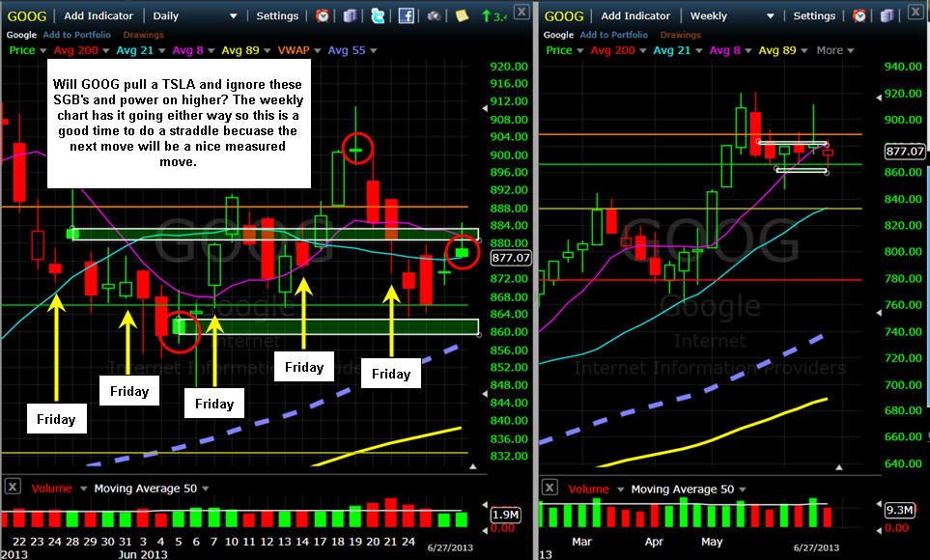Click the SGB straddle annotation text box
Screen dimensions: 930x560
coord(179,123)
